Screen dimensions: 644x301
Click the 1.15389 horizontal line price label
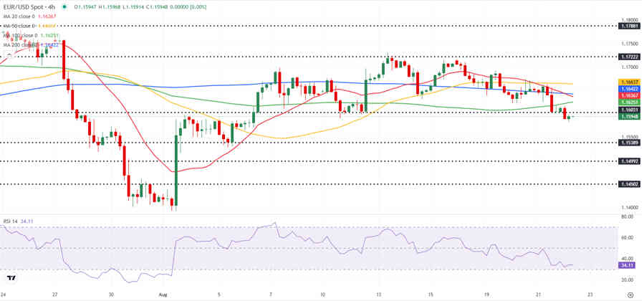coord(628,143)
